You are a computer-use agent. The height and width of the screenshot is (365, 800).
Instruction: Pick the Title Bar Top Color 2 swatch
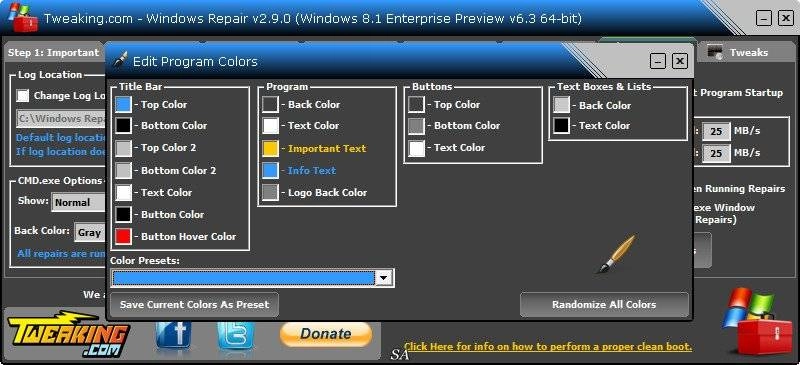tap(123, 148)
